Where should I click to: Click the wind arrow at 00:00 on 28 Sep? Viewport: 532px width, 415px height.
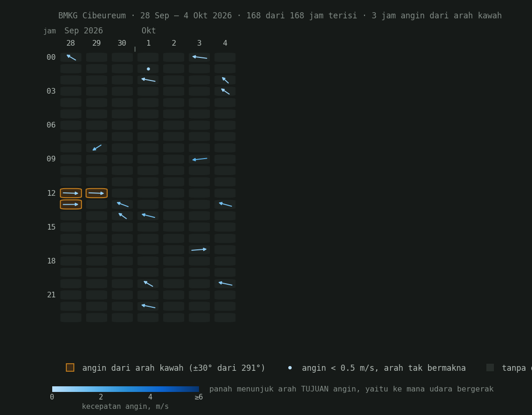pyautogui.click(x=71, y=57)
